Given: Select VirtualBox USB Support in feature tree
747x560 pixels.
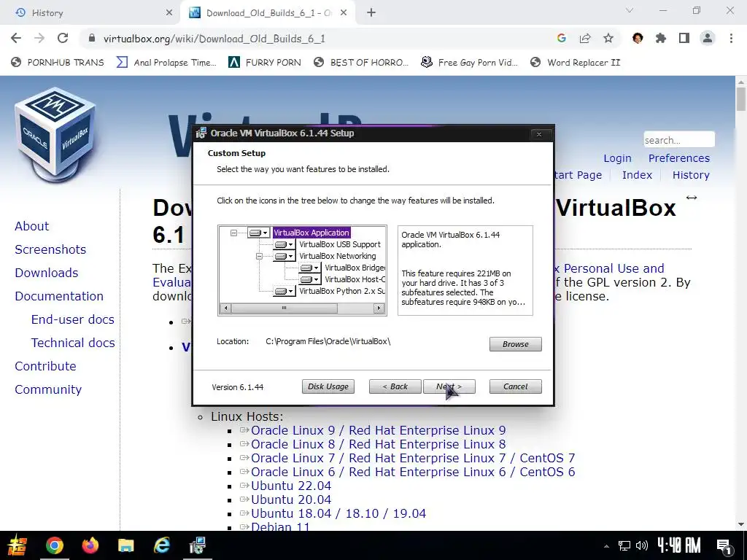Looking at the screenshot, I should click(x=340, y=244).
